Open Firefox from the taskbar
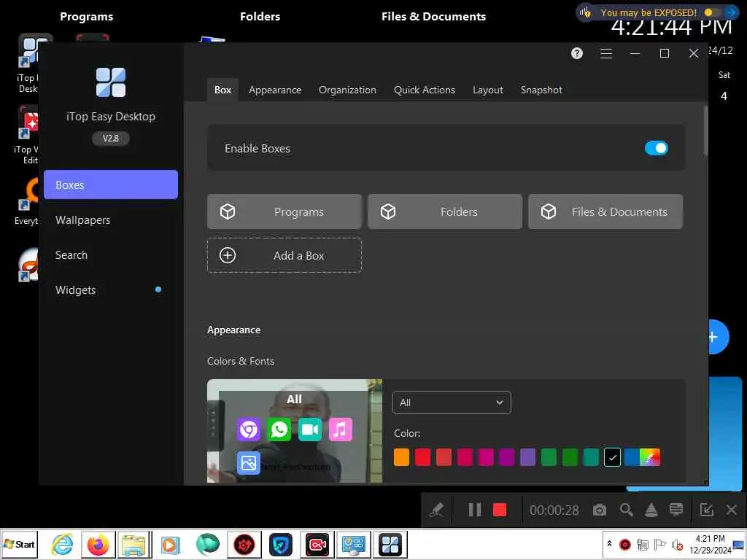Screen dimensions: 747x560 pos(98,544)
